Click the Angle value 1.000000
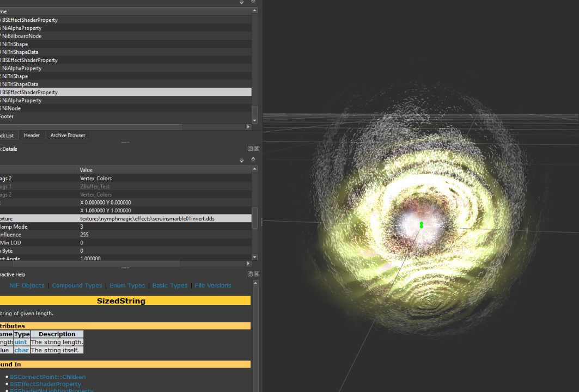This screenshot has height=392, width=579. pyautogui.click(x=90, y=258)
